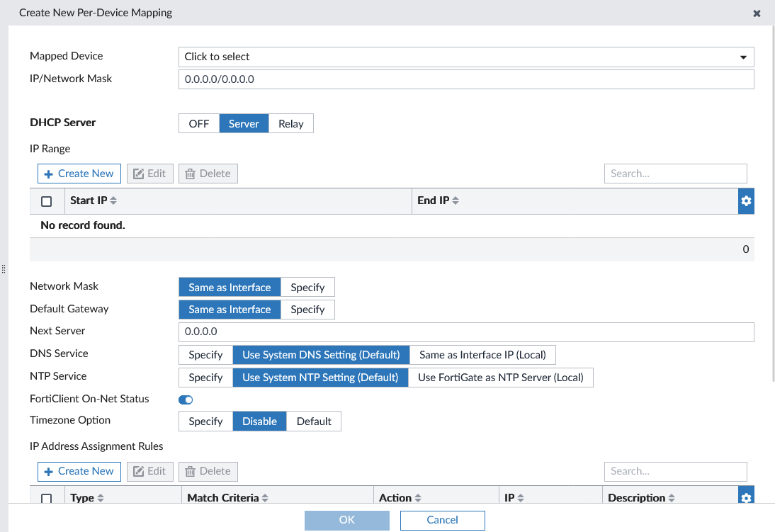Sort assignment rules by Action column

click(x=418, y=498)
